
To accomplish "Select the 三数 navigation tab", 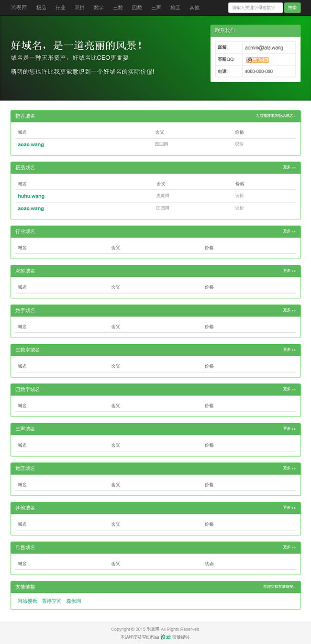I will (118, 8).
